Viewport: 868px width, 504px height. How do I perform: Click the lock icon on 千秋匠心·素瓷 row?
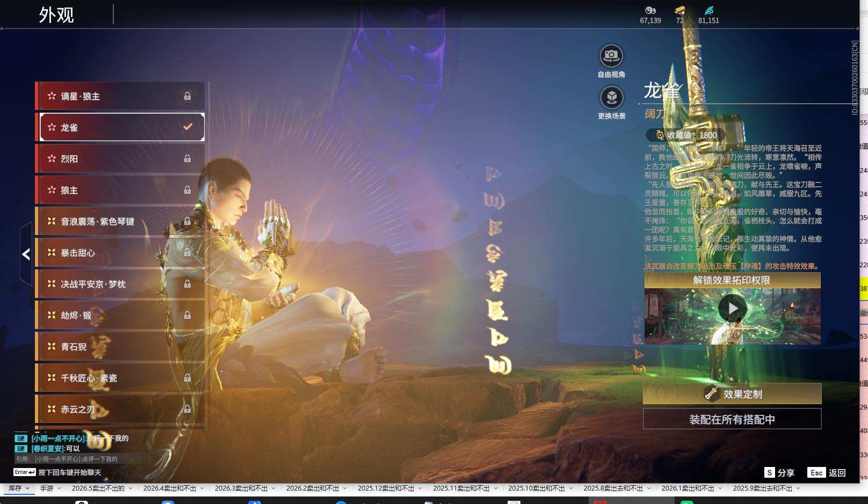pyautogui.click(x=187, y=378)
